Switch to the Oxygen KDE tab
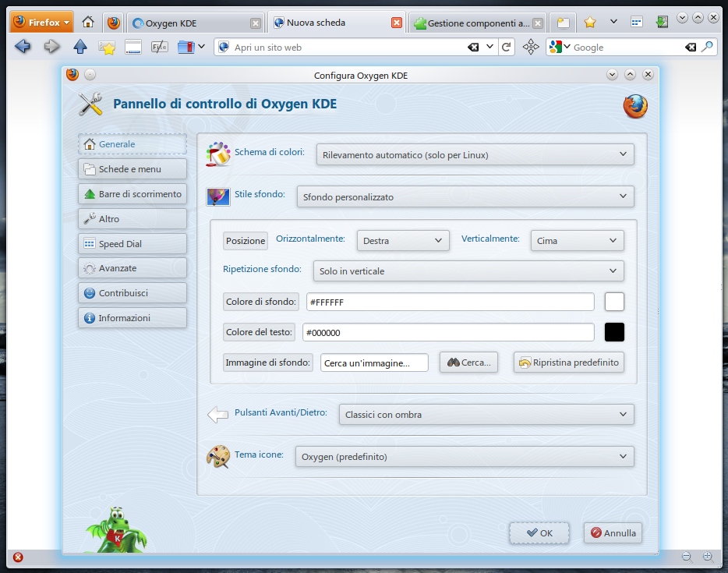The width and height of the screenshot is (728, 573). (x=195, y=23)
